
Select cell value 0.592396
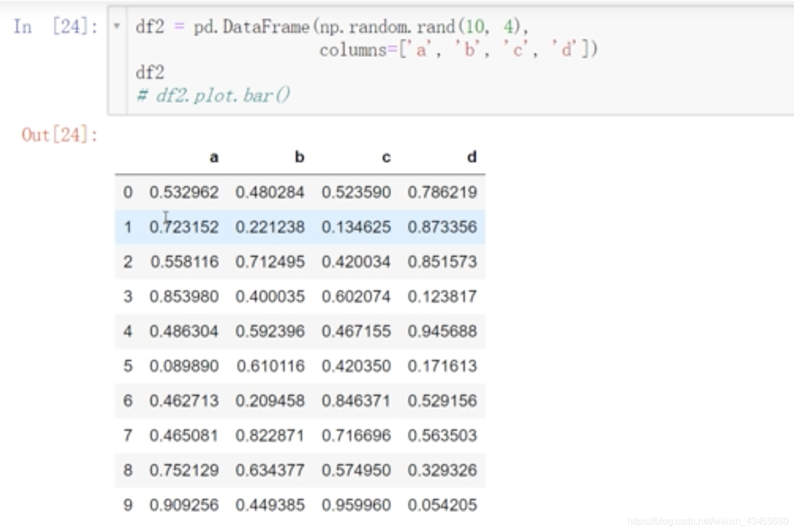coord(270,331)
